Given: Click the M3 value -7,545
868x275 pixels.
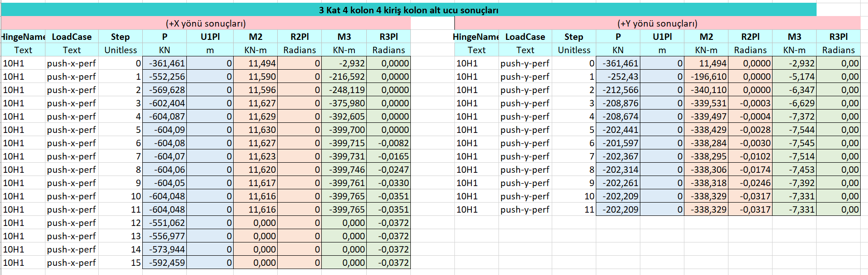Looking at the screenshot, I should point(795,143).
